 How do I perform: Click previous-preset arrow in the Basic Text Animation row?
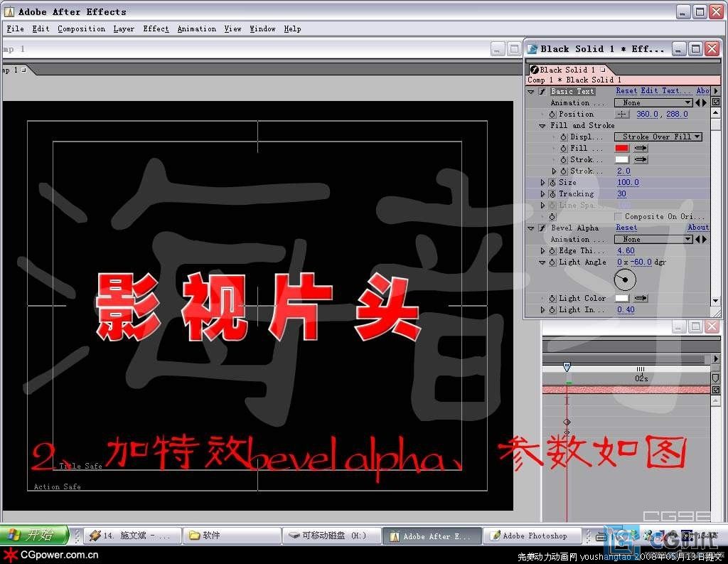pyautogui.click(x=697, y=102)
